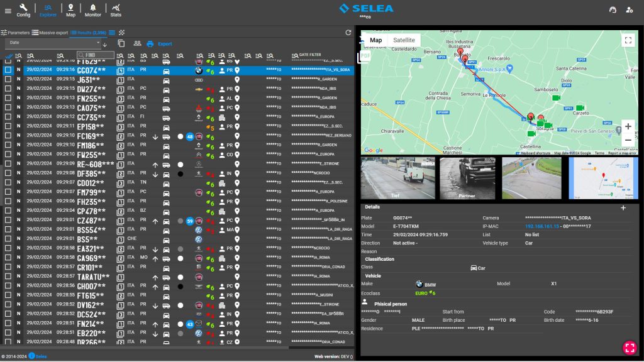Click the copy results icon
This screenshot has width=644, height=362.
(x=121, y=43)
